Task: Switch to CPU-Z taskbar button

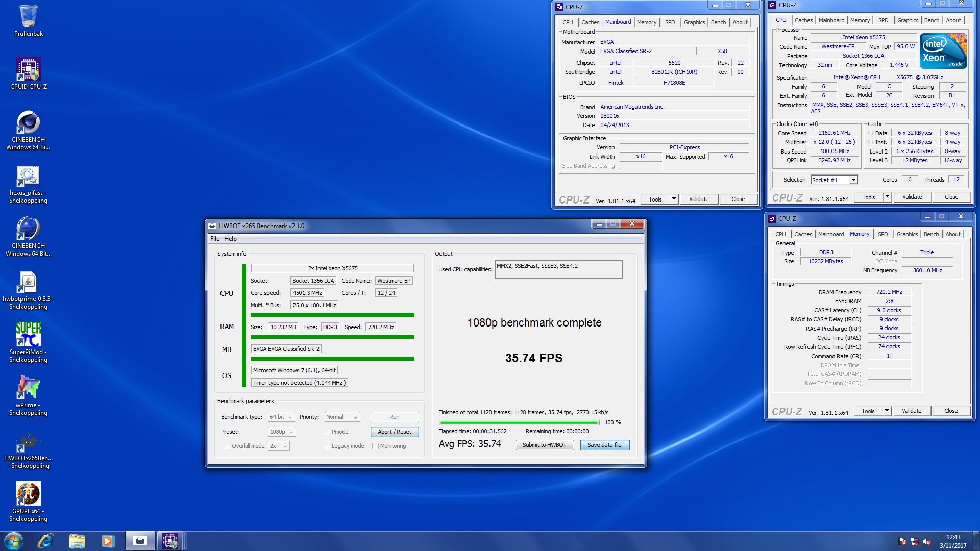Action: 170,541
